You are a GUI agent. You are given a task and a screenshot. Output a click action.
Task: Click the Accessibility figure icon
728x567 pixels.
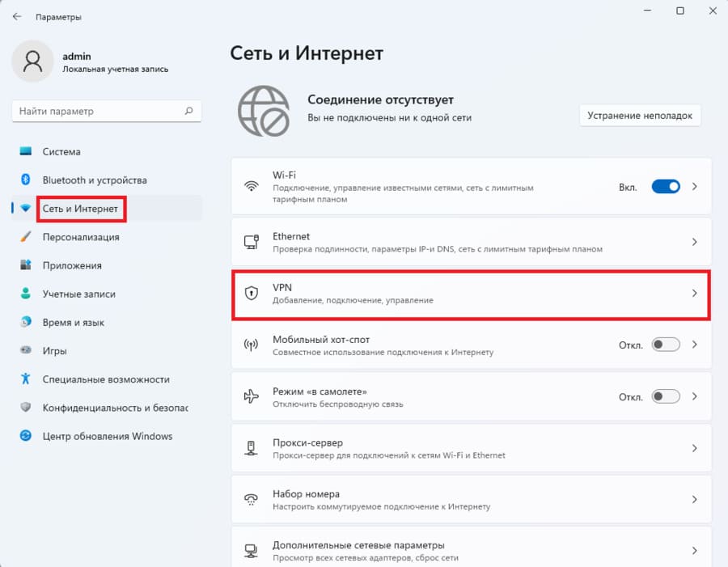[26, 379]
